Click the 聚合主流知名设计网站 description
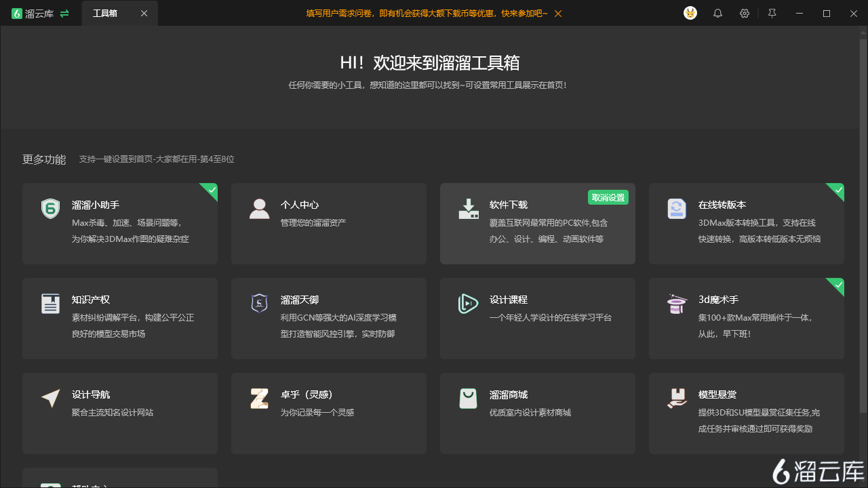Viewport: 868px width, 488px height. click(113, 412)
